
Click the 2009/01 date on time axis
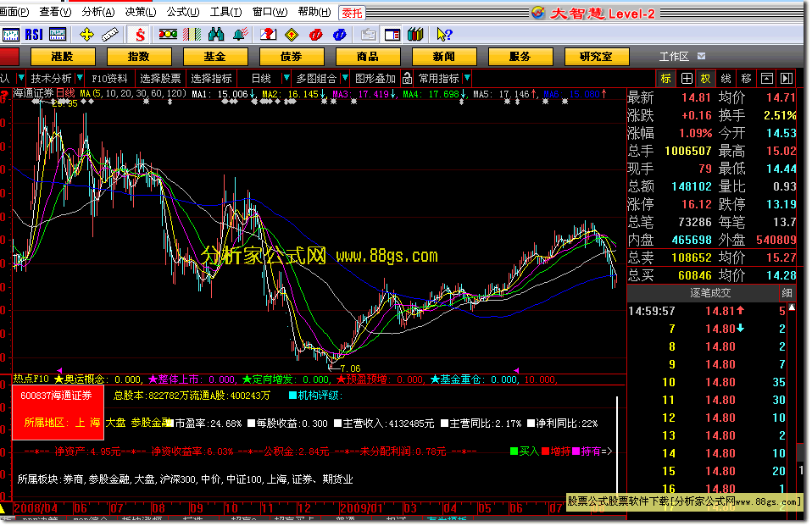pos(361,508)
